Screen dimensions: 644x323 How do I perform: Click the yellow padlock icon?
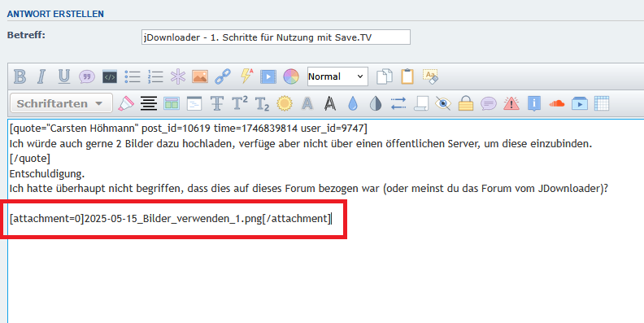pyautogui.click(x=466, y=103)
